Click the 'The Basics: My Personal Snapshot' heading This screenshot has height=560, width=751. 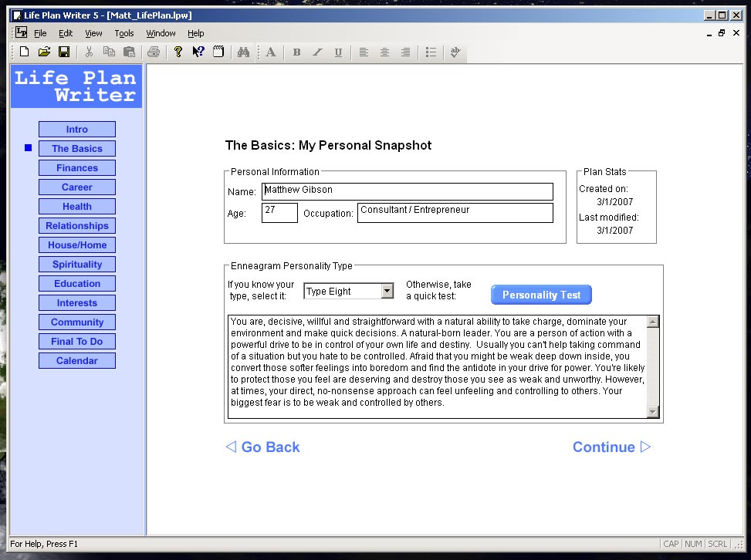tap(328, 146)
